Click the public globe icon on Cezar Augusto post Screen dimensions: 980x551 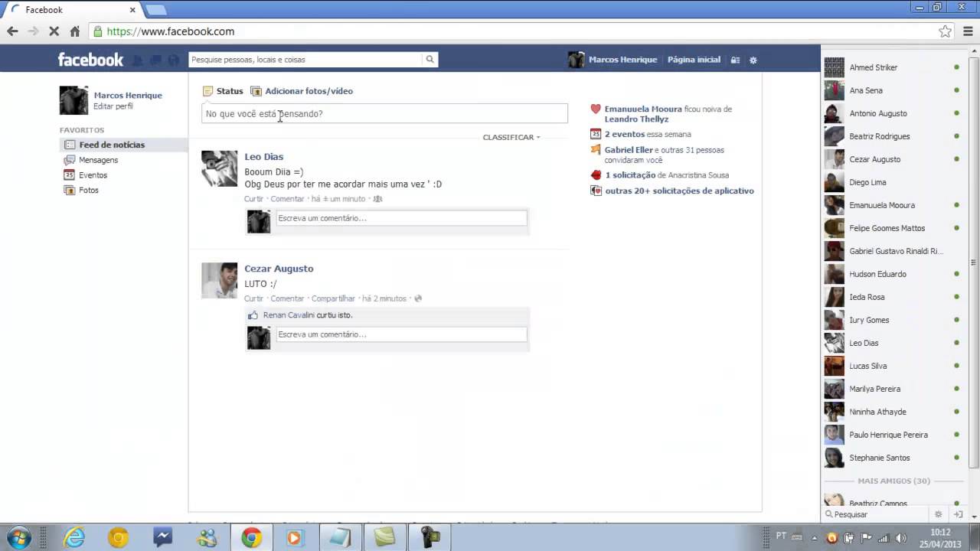click(417, 298)
